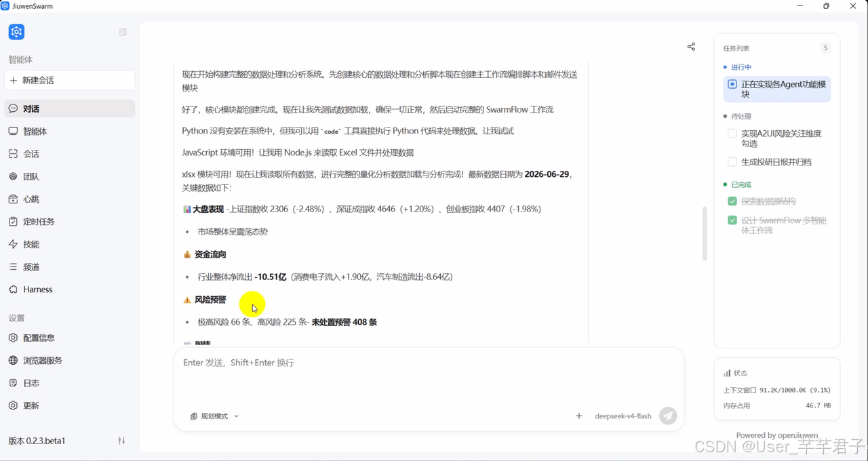Open the 频道 channels page
868x461 pixels.
69,267
